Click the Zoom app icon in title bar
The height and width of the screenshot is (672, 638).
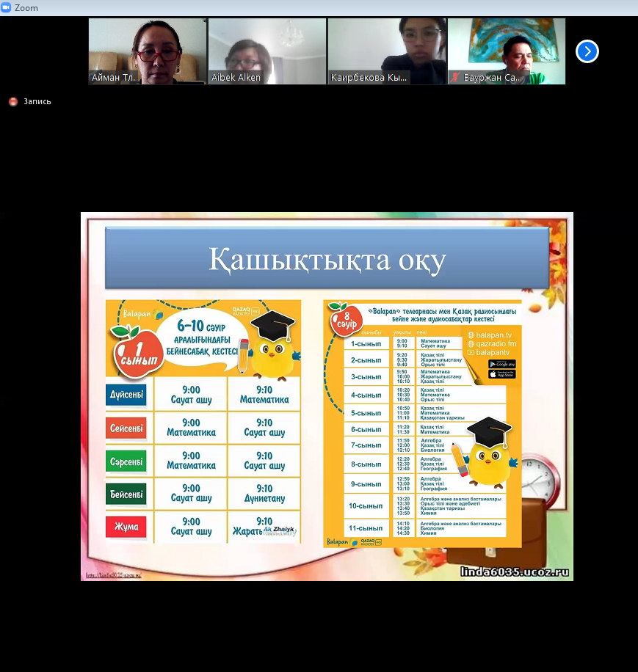(7, 7)
